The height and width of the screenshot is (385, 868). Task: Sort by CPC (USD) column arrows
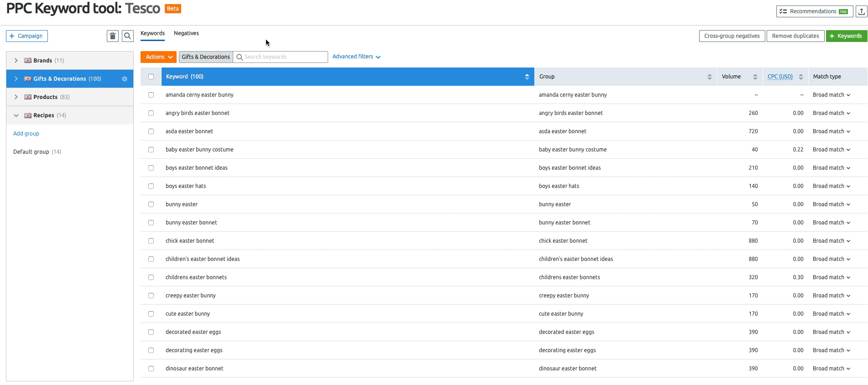[x=801, y=77]
